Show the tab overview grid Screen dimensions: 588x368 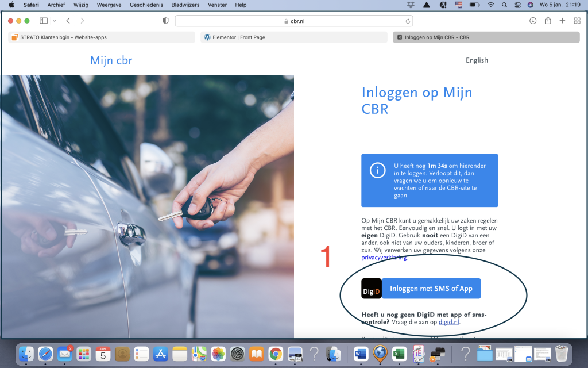577,21
